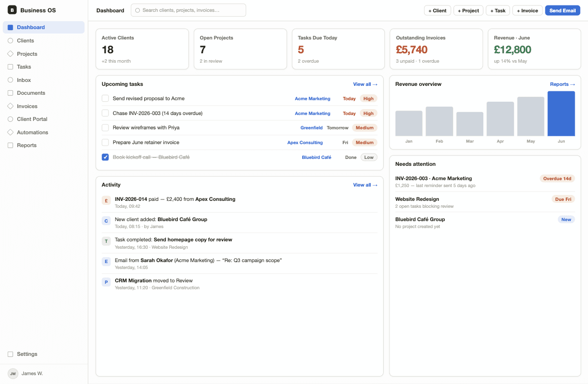Click the Send Email button
The width and height of the screenshot is (588, 384).
point(562,10)
